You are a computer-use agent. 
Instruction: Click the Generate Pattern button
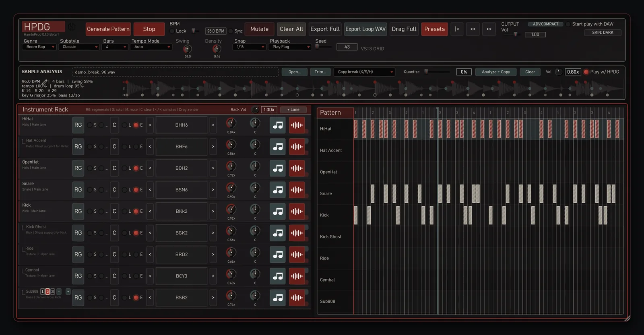coord(108,29)
